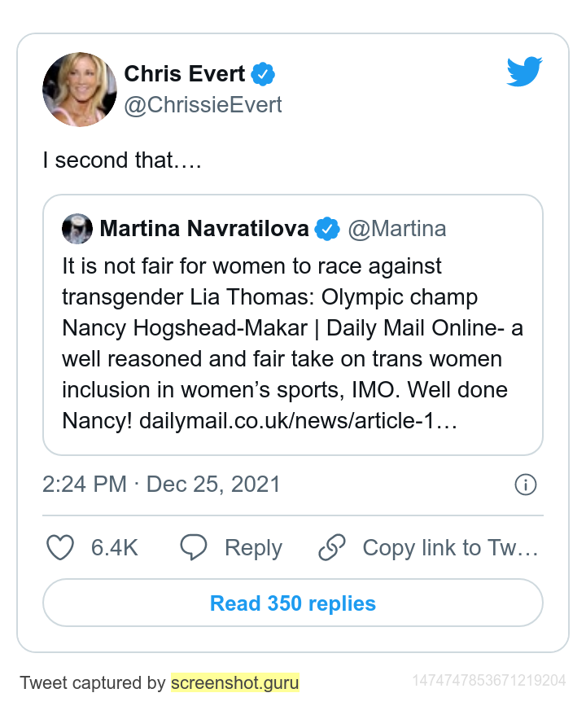Viewport: 586px width, 728px height.
Task: Click Copy link to Tweet text
Action: click(x=450, y=548)
